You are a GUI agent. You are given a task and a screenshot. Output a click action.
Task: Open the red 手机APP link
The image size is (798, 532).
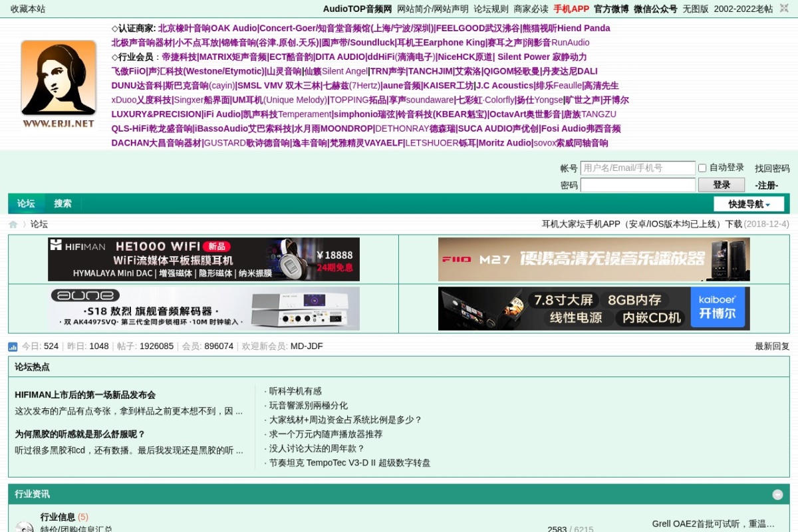[x=571, y=9]
